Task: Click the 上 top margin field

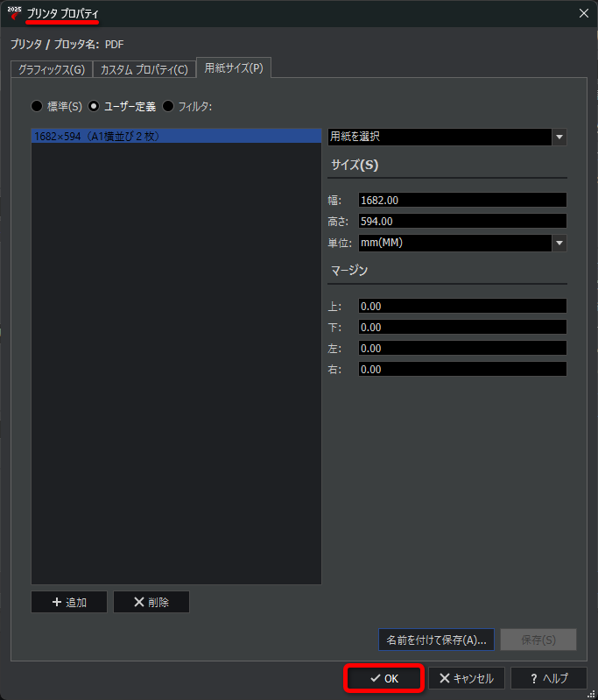Action: (461, 307)
